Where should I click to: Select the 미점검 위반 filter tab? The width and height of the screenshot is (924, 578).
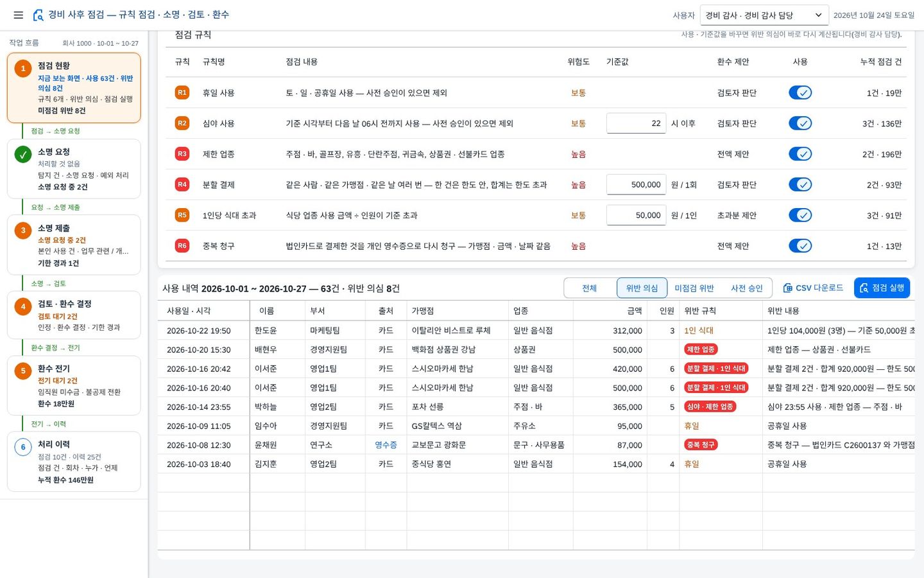694,288
